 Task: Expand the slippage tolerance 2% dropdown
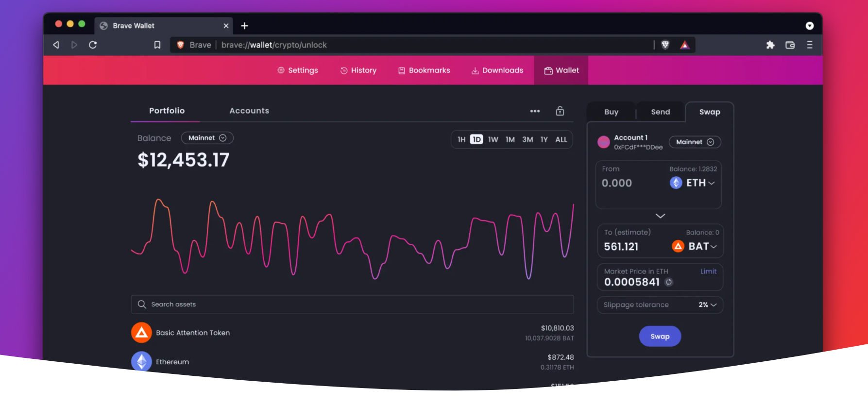click(707, 305)
